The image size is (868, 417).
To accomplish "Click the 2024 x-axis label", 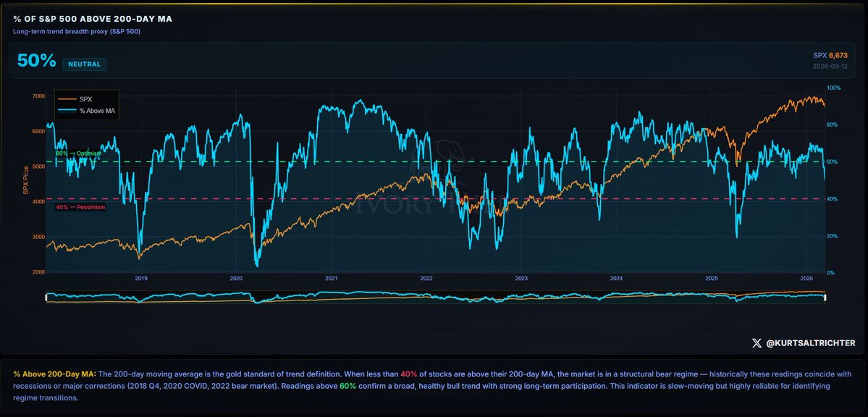I will 617,279.
